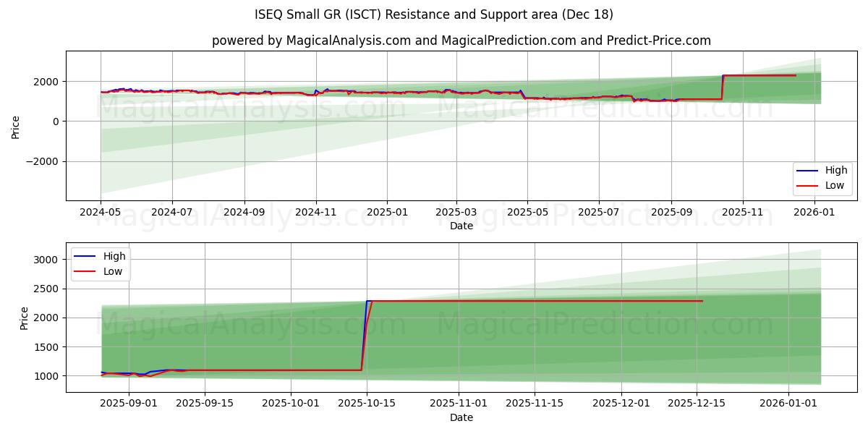The height and width of the screenshot is (434, 868).
Task: Select the Date axis label on top chart
Action: pyautogui.click(x=462, y=226)
